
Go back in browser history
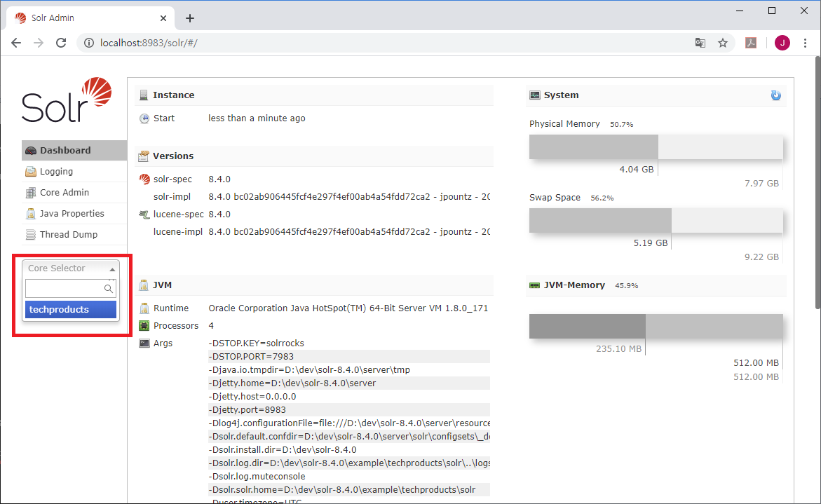tap(16, 43)
